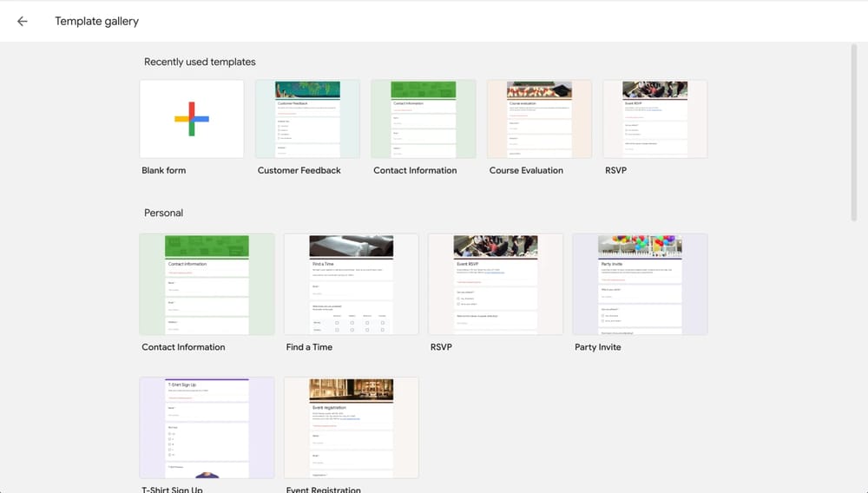Click the "Personal" section heading
This screenshot has height=493, width=868.
pos(163,213)
